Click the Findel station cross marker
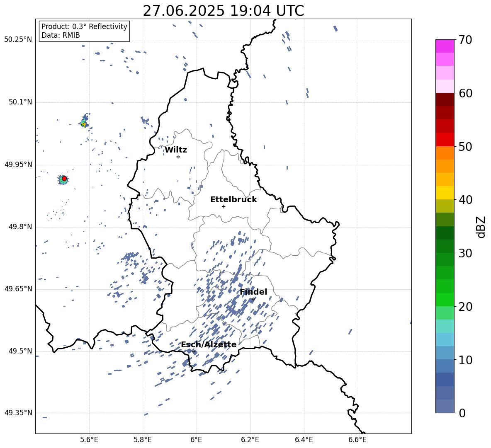Viewport: 491px width, 448px height. tap(253, 299)
